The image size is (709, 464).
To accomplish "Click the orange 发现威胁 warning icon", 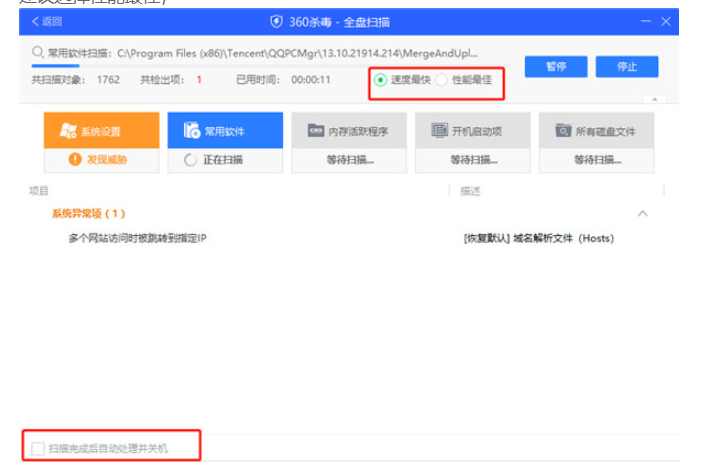I will 74,159.
